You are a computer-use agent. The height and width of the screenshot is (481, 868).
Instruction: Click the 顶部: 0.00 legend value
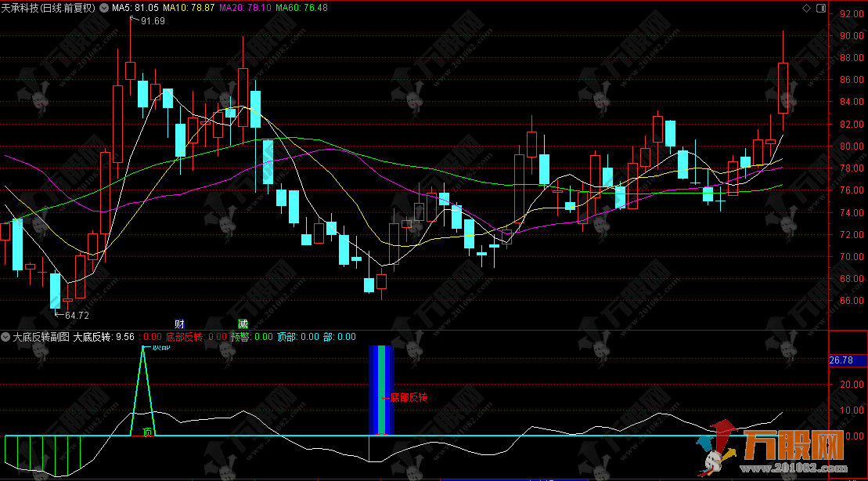pos(298,336)
